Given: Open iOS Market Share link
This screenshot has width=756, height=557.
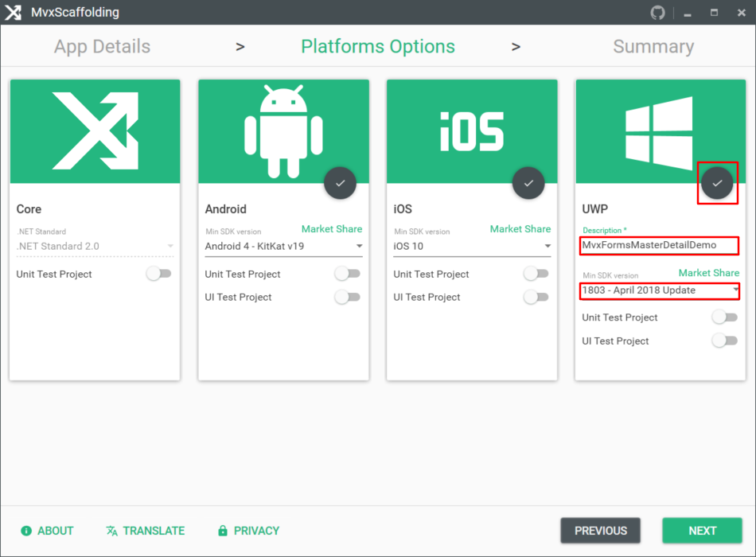Looking at the screenshot, I should pyautogui.click(x=520, y=229).
